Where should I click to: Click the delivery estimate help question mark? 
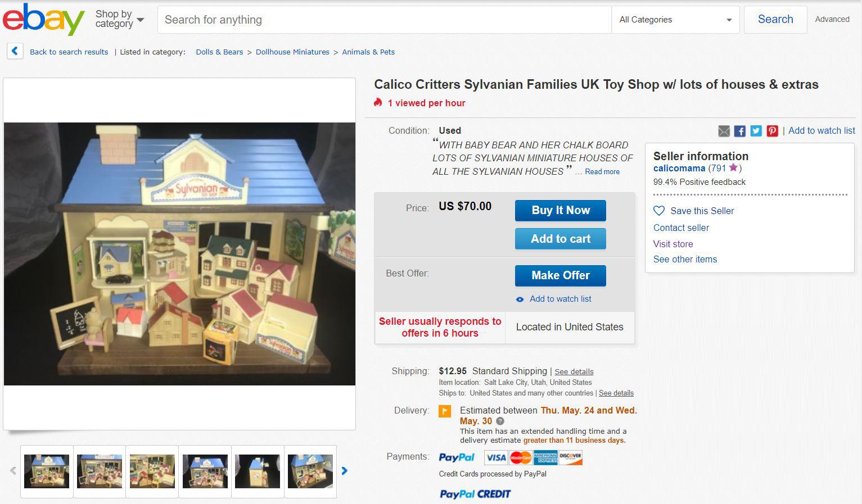coord(500,421)
